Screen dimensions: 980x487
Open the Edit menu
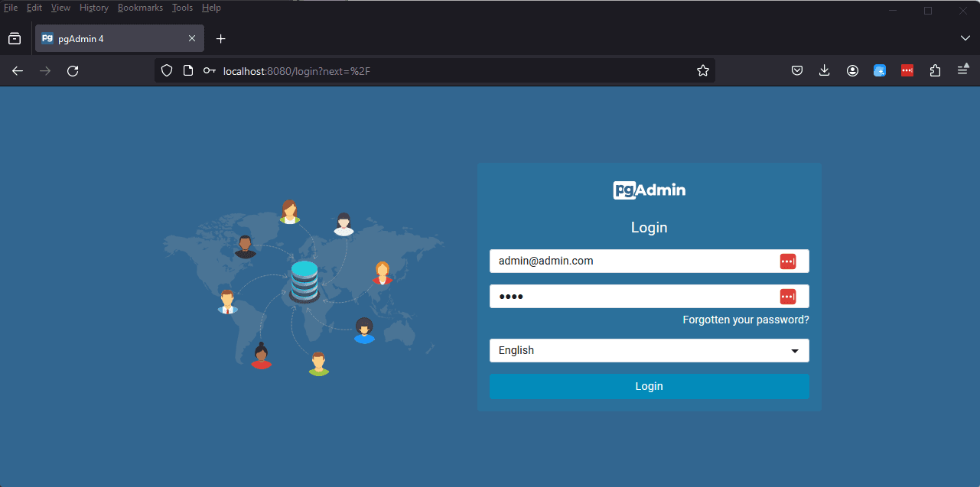[x=34, y=8]
